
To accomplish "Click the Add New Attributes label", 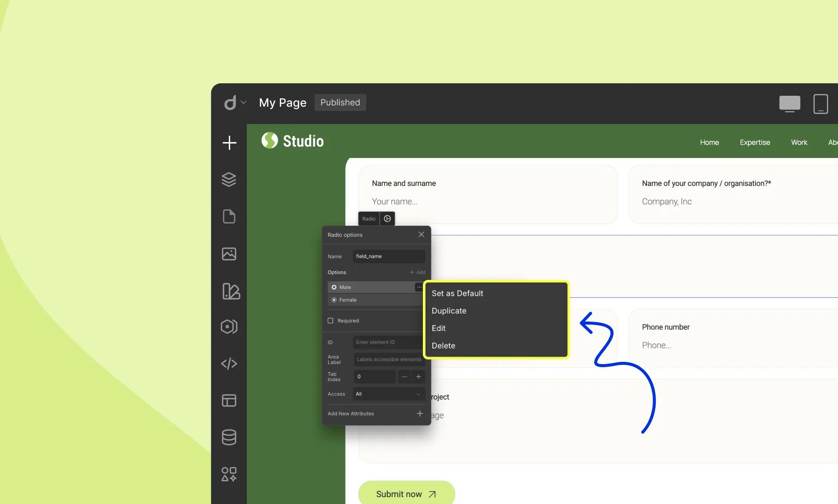I will 351,413.
